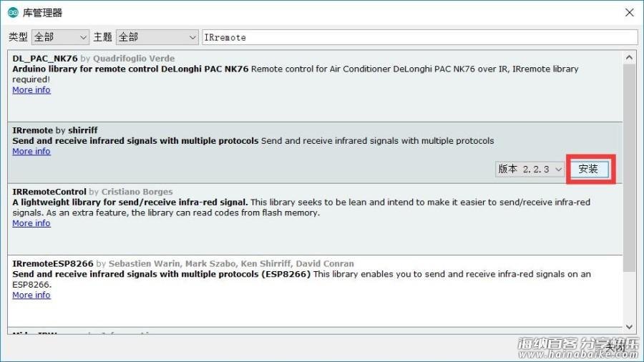The image size is (644, 362).
Task: Click the 关闭 close button at bottom
Action: (x=615, y=348)
